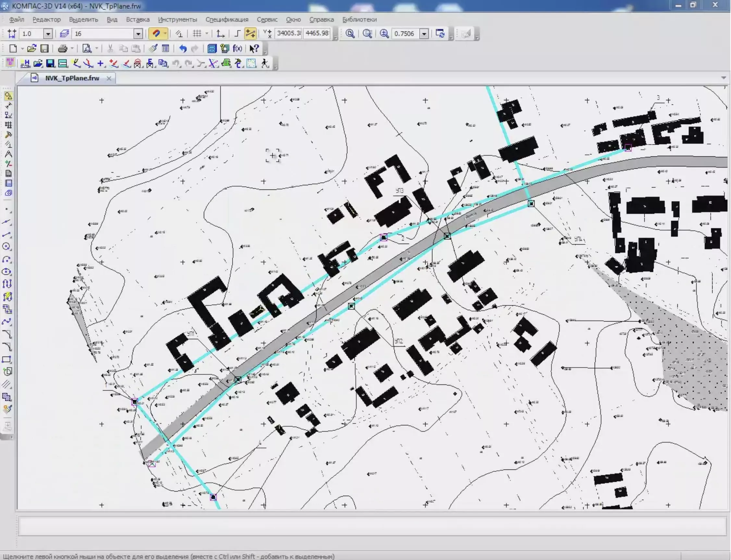Click the refresh view icon
This screenshot has height=560, width=731.
pos(440,34)
